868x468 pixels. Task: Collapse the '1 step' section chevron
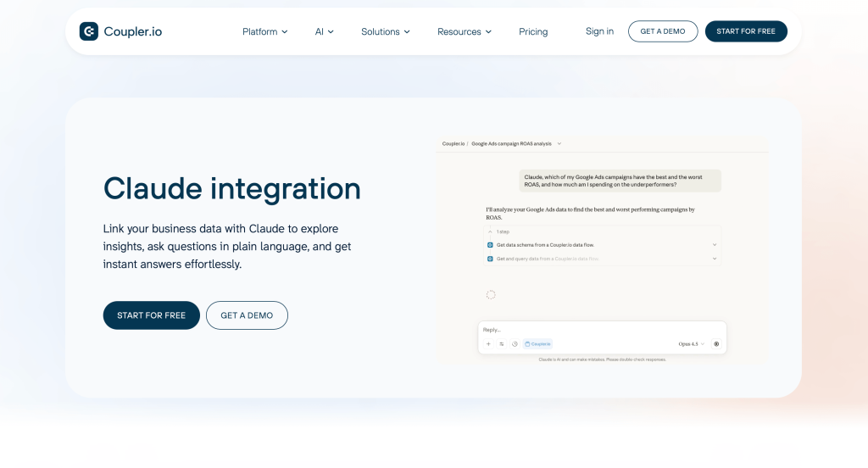tap(490, 231)
